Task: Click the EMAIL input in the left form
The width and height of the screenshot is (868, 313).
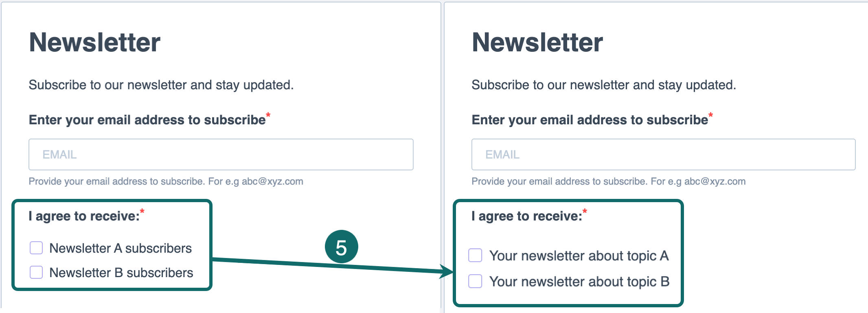Action: 221,154
